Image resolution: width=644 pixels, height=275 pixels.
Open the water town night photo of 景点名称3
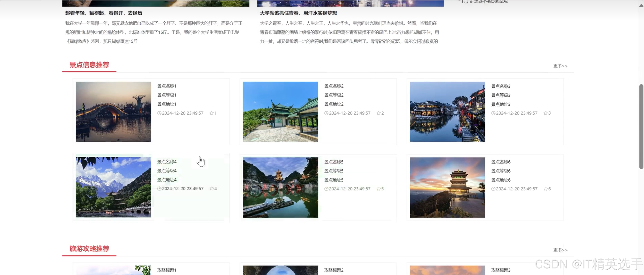tap(447, 111)
